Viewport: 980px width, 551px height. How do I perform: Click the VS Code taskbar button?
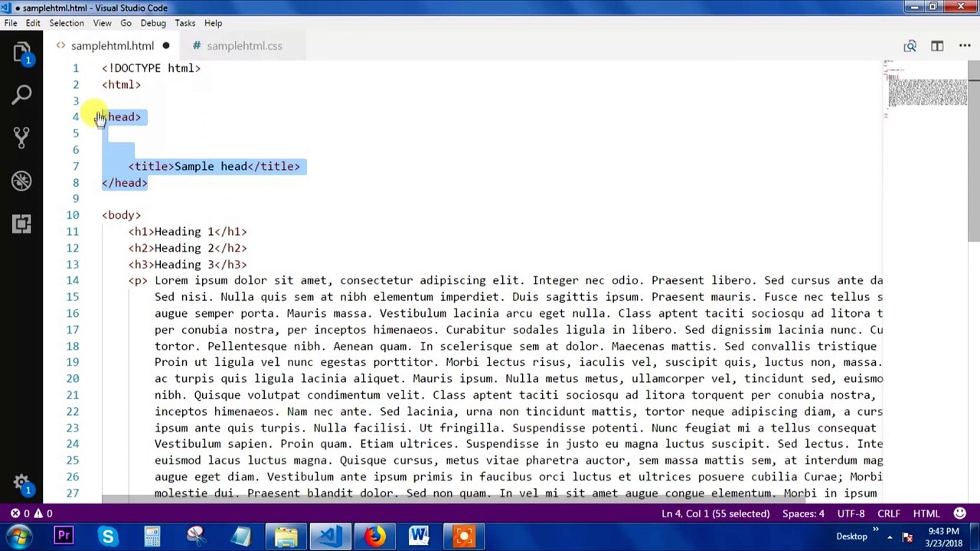click(x=330, y=536)
